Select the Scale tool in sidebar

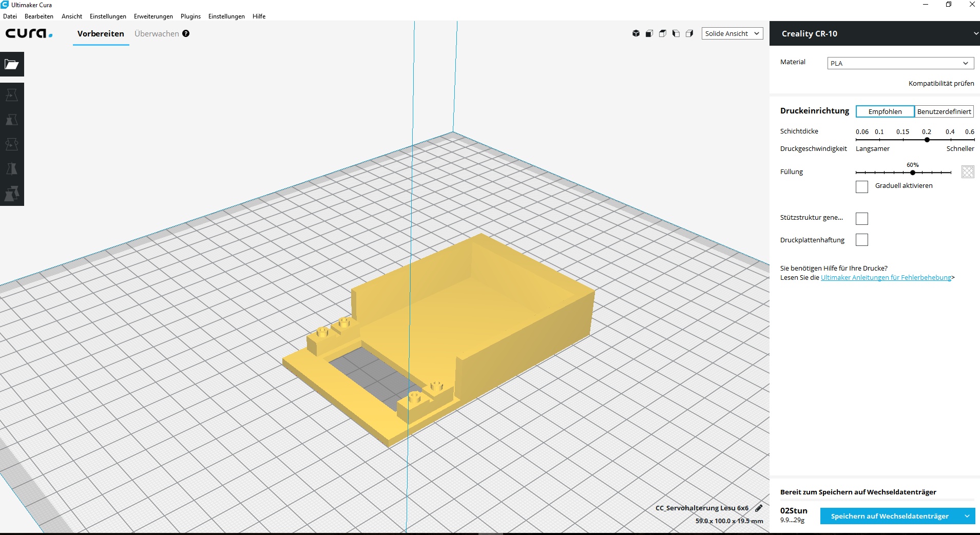pyautogui.click(x=12, y=120)
